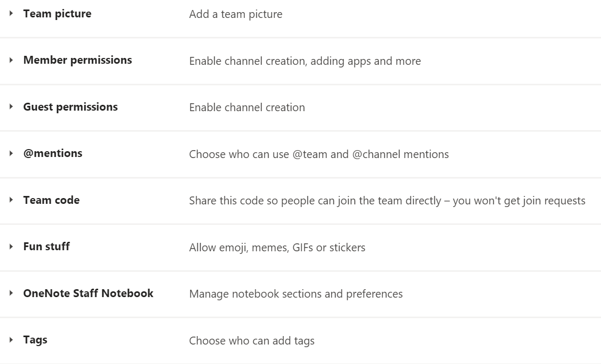Expand Guest permissions disclosure triangle
Viewport: 601px width, 364px height.
11,107
